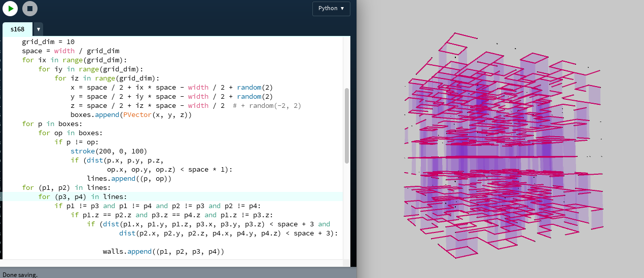Stop the running sketch
This screenshot has width=644, height=278.
[x=30, y=9]
